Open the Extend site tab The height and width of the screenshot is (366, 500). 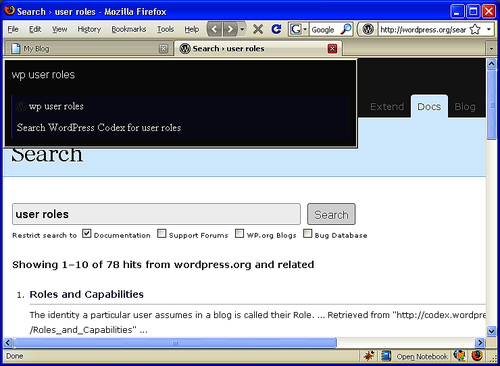coord(387,107)
